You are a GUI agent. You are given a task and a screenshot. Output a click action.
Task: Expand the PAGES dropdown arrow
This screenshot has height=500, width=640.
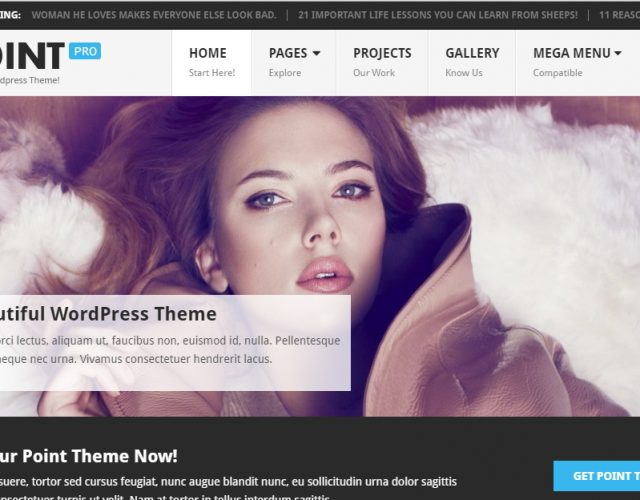click(x=316, y=53)
